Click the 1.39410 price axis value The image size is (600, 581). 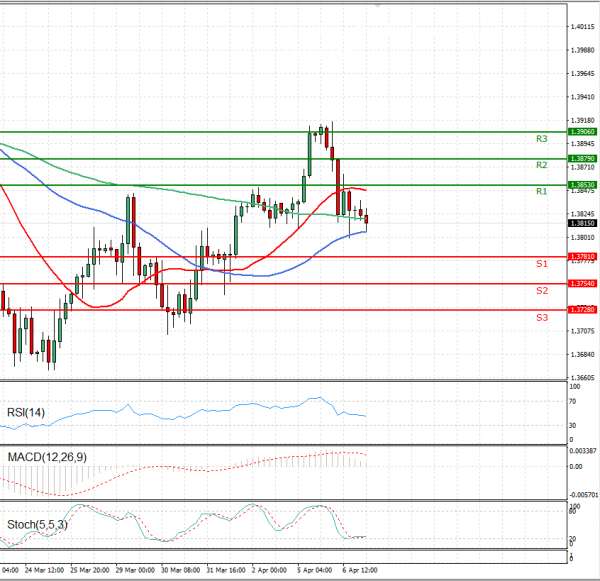pos(582,97)
